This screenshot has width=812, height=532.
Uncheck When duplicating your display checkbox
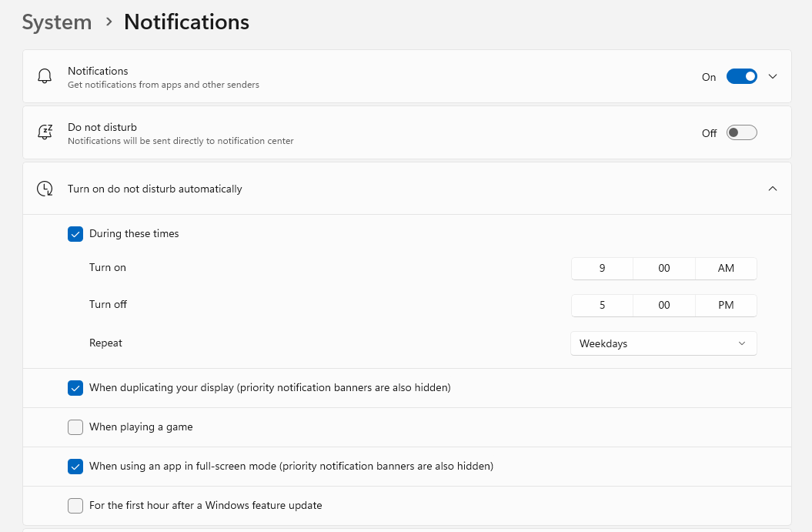click(x=75, y=387)
